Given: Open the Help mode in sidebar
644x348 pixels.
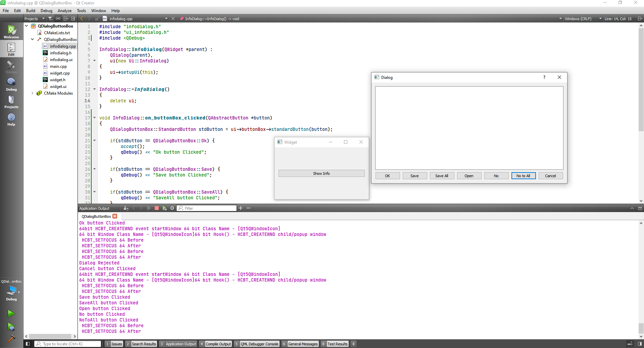Looking at the screenshot, I should (x=11, y=119).
